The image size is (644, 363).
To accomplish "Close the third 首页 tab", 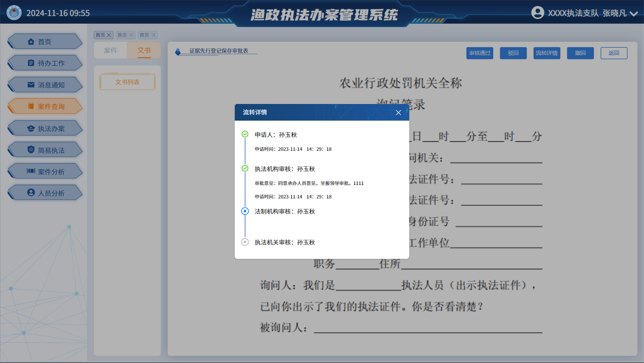I will pyautogui.click(x=154, y=35).
